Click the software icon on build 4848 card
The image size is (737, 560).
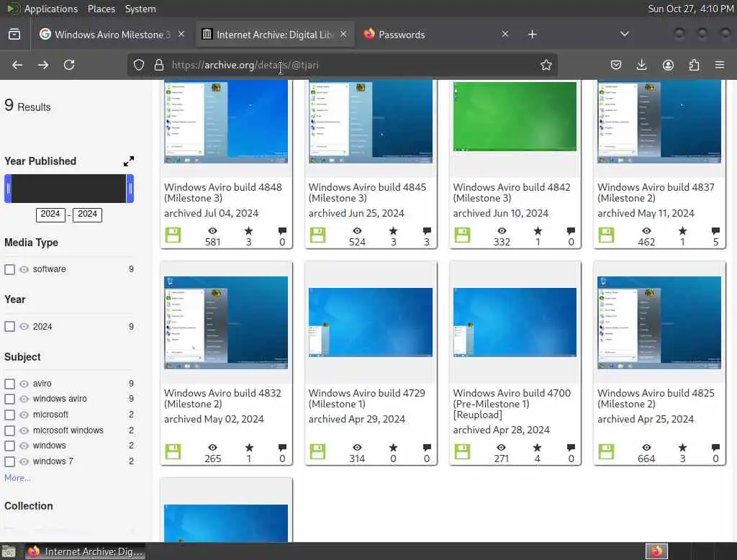[173, 235]
